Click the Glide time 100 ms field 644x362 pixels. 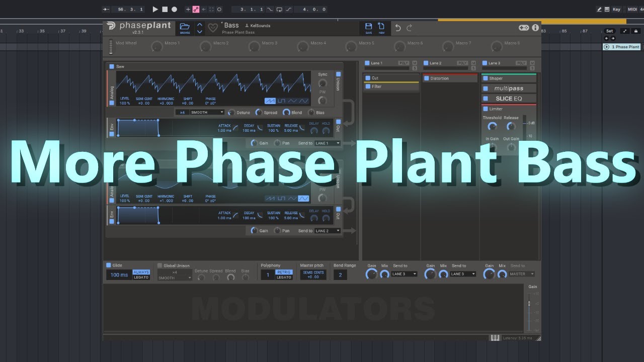point(119,275)
